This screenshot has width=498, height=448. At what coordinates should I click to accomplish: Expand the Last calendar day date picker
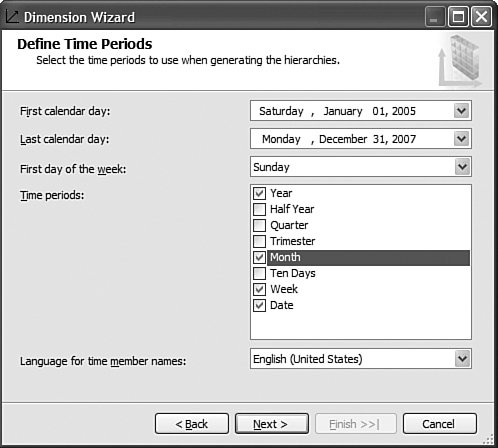click(462, 139)
